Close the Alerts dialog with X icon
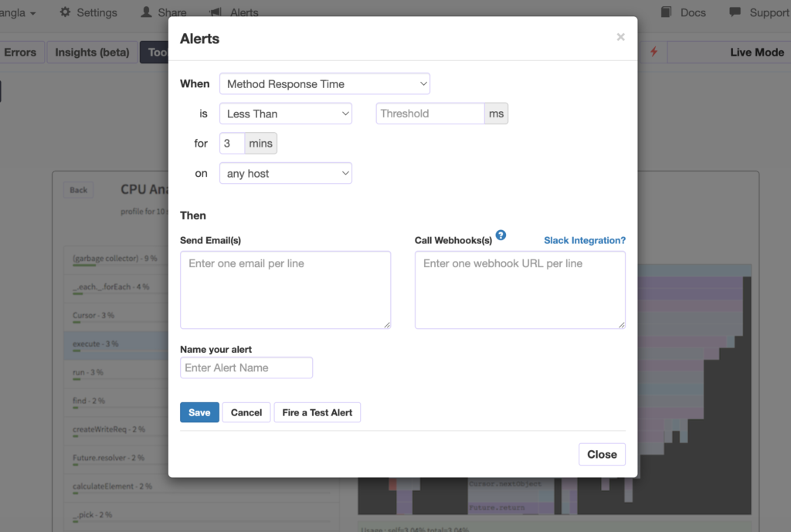Screen dimensions: 791x532 pyautogui.click(x=620, y=37)
